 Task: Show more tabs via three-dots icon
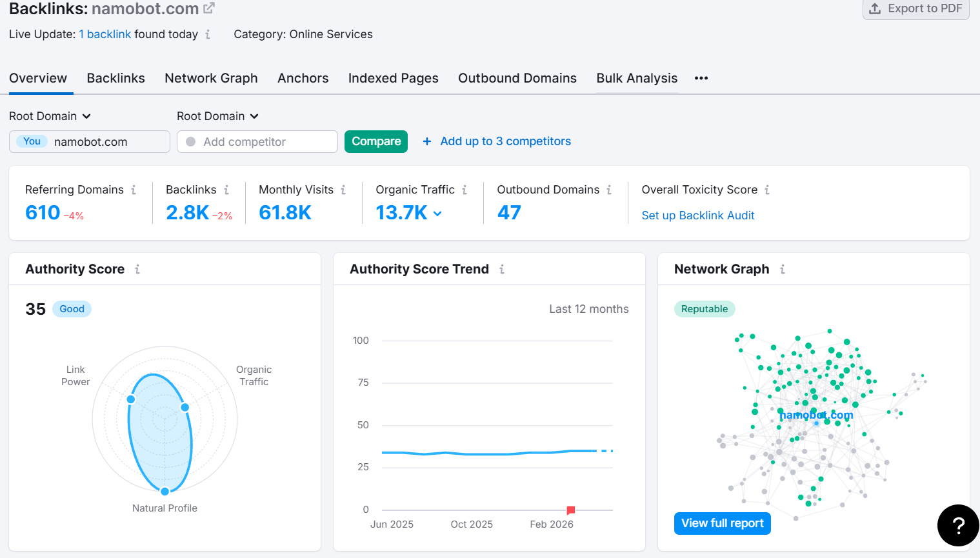coord(701,78)
